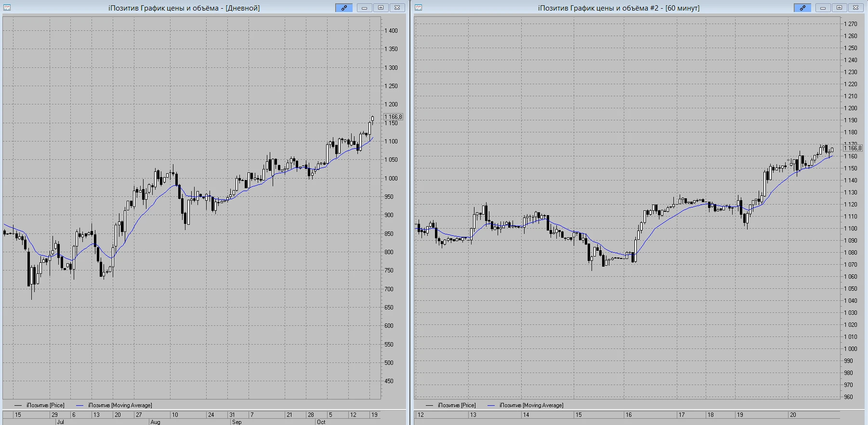Click the Aug month label on the time axis
The height and width of the screenshot is (425, 868).
[155, 422]
